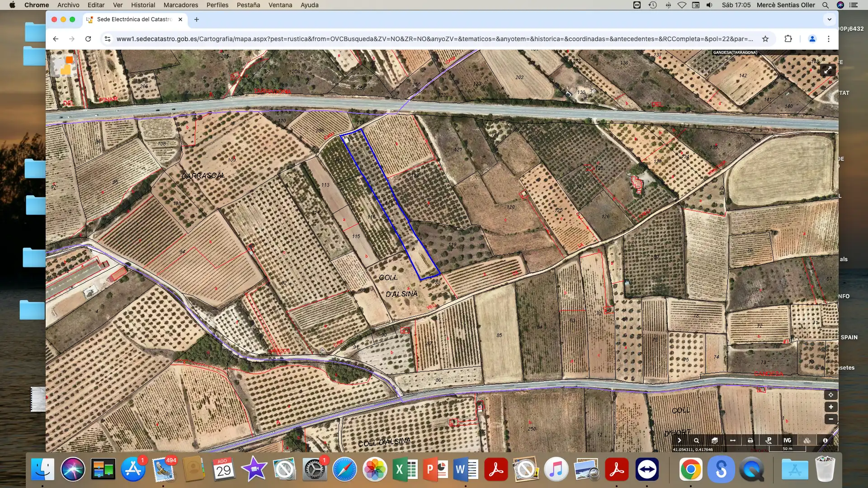Open Calendar showing 29 in Dock
The height and width of the screenshot is (488, 868).
click(x=223, y=469)
